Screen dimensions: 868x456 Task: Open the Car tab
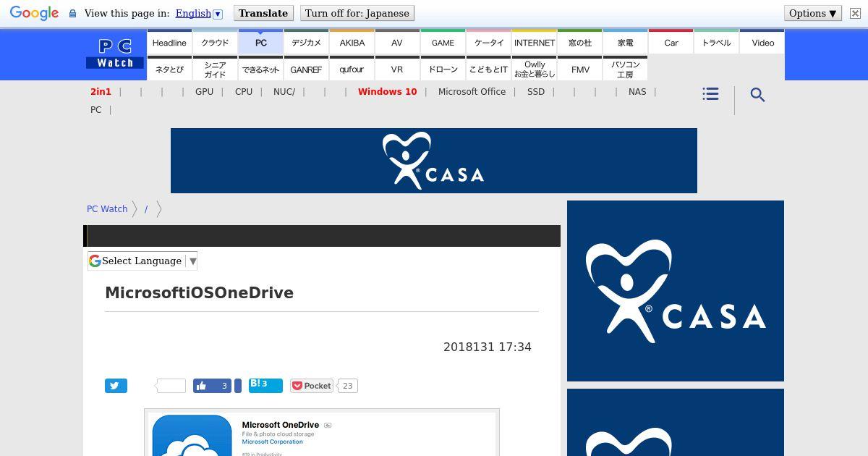[671, 43]
